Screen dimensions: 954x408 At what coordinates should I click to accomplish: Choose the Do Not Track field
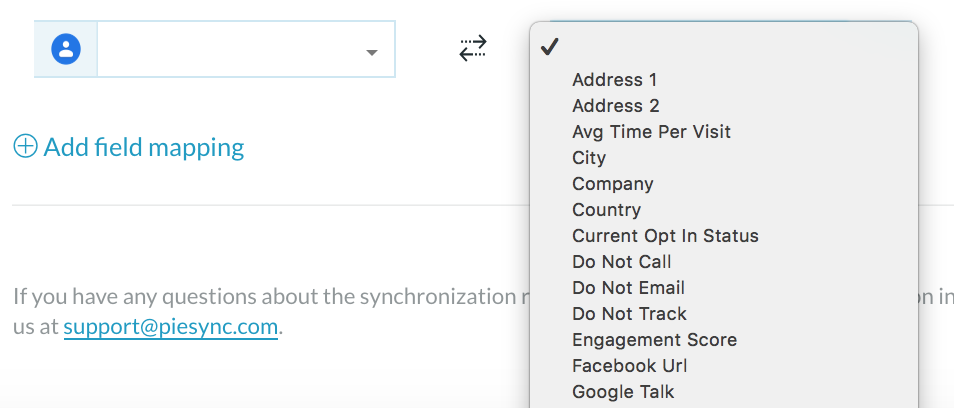(723, 314)
